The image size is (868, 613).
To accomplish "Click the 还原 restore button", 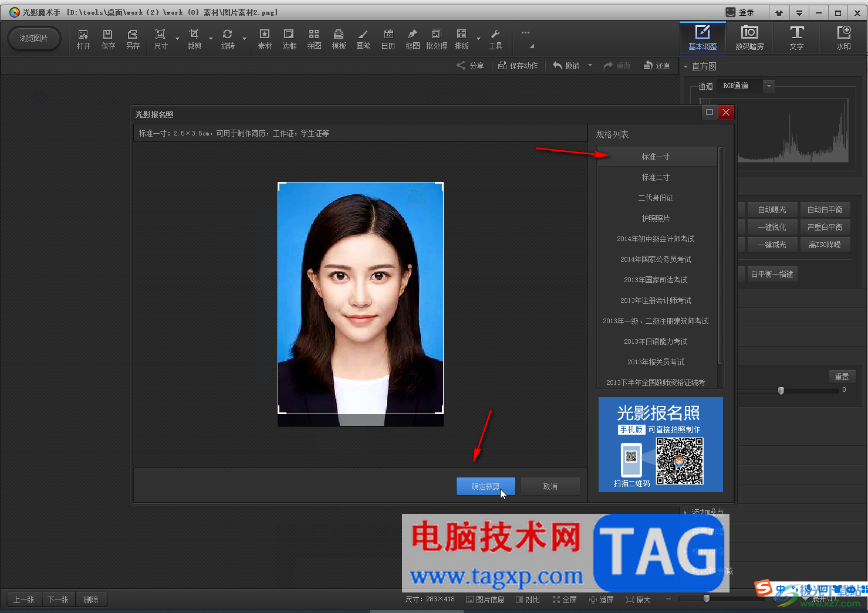I will (x=657, y=66).
